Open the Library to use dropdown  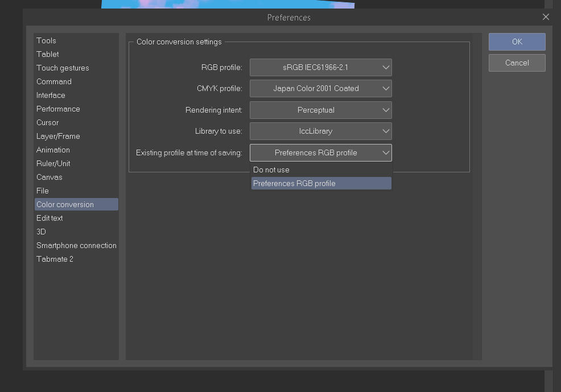tap(320, 131)
